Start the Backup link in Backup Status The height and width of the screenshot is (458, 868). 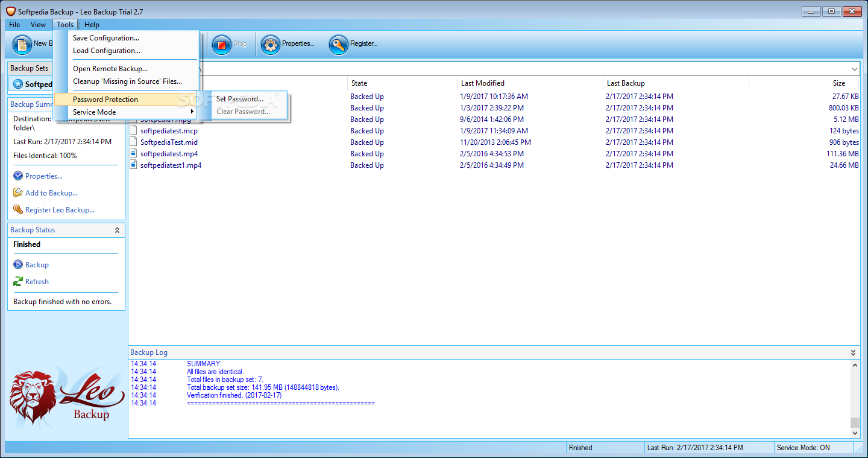[x=37, y=265]
